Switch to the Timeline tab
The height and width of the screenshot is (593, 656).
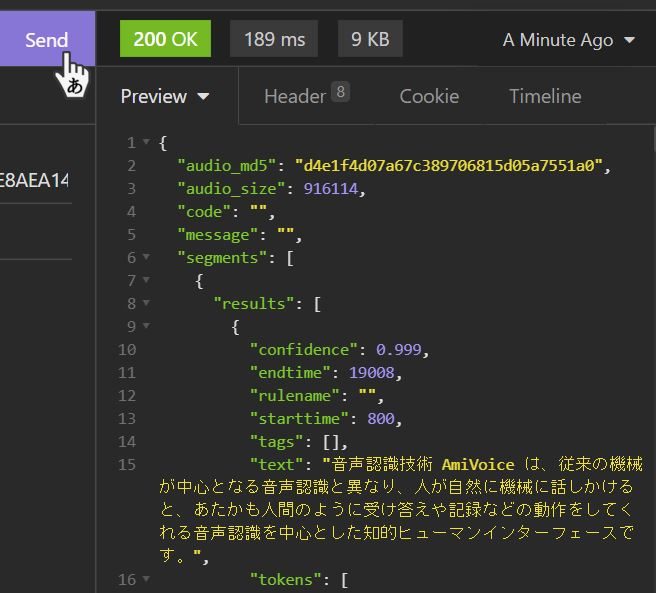point(545,97)
